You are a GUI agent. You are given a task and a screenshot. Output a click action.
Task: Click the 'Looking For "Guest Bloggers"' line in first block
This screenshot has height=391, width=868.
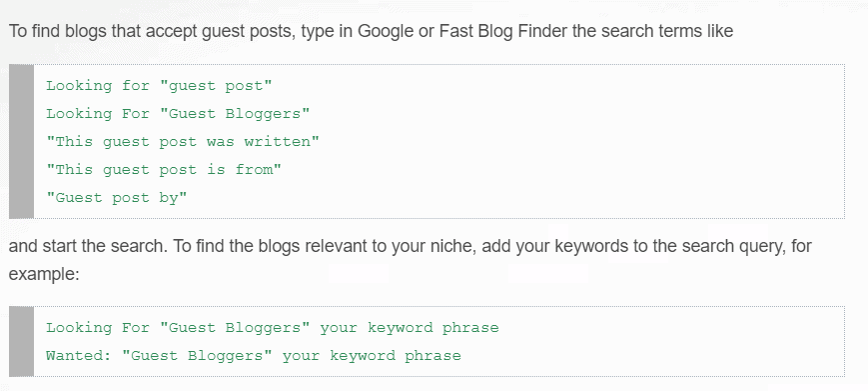pos(178,114)
